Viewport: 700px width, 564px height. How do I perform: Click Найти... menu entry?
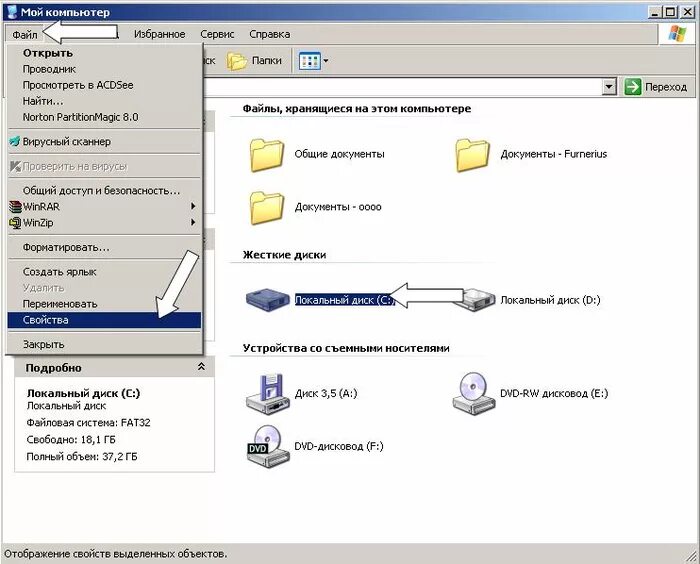(104, 101)
